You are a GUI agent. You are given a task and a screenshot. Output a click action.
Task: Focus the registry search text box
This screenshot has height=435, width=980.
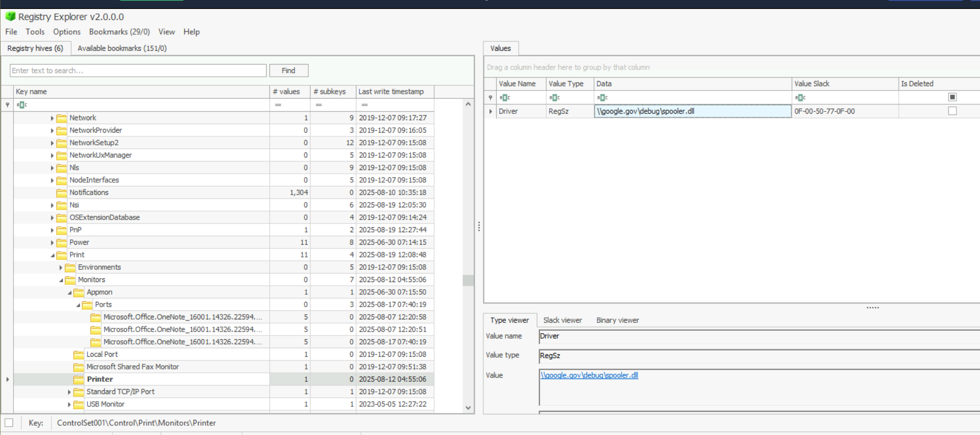[x=138, y=71]
